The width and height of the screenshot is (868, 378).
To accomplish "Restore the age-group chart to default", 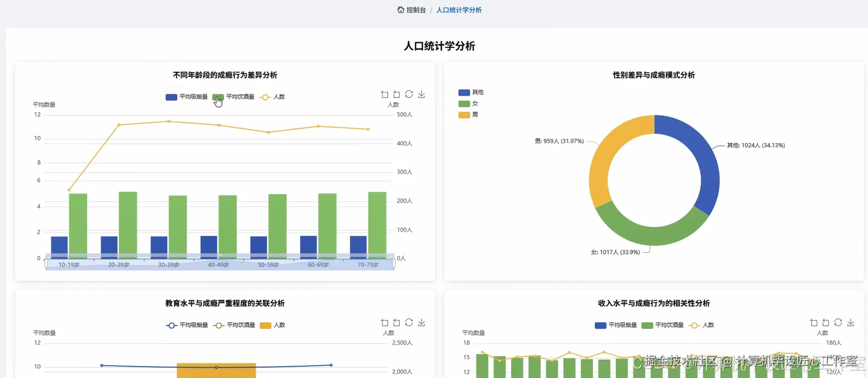I will coord(409,94).
